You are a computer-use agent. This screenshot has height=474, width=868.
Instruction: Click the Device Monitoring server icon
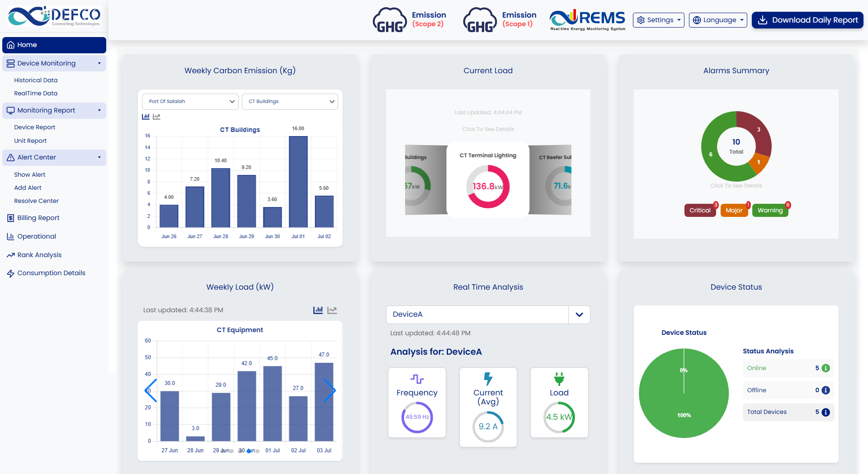point(11,64)
